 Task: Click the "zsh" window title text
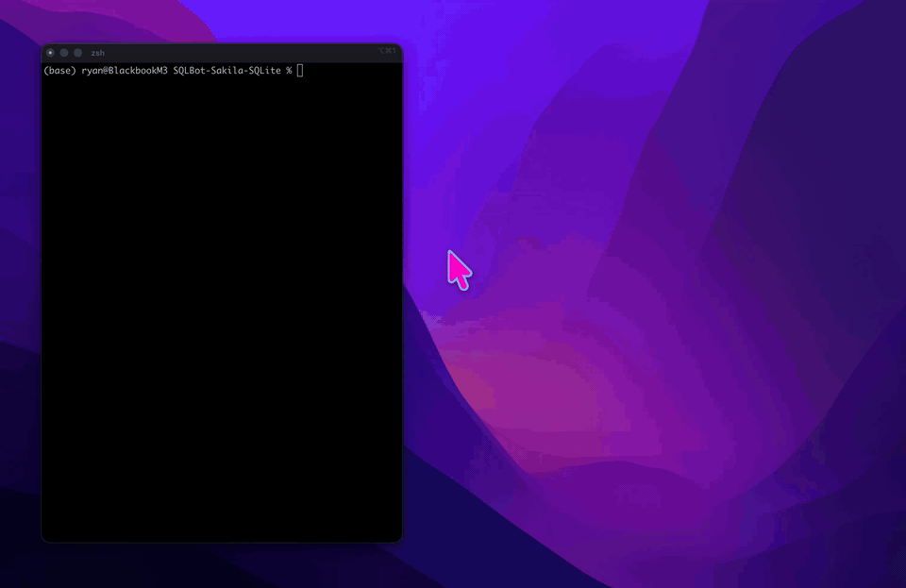click(97, 53)
